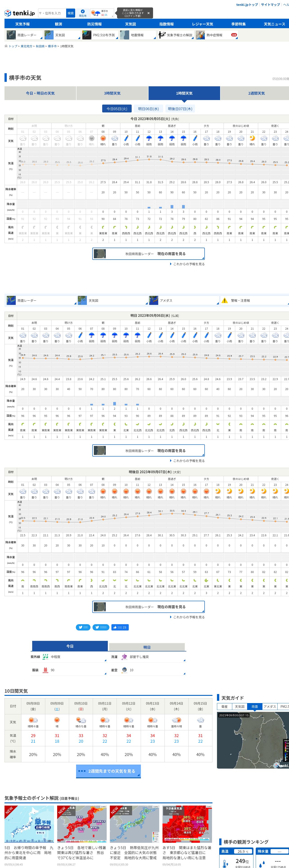The height and width of the screenshot is (868, 289).
Task: Open the 天気予報 menu
Action: tap(22, 24)
